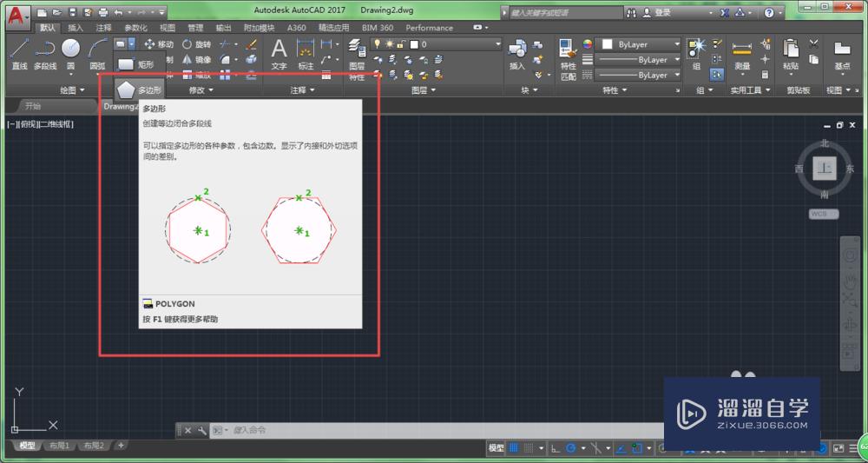This screenshot has height=463, width=868.
Task: Switch to the View (视图) ribbon tab
Action: [x=168, y=28]
